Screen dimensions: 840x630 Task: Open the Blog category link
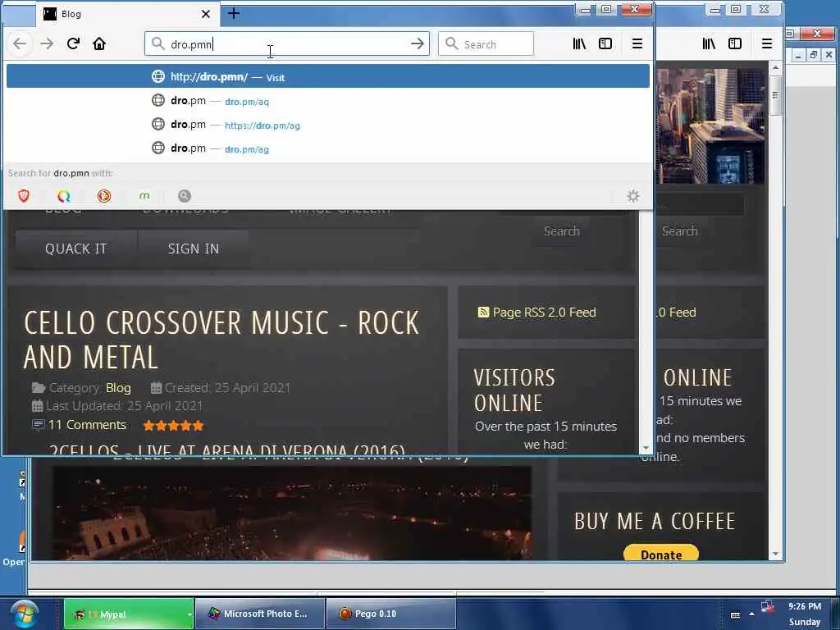pos(118,387)
